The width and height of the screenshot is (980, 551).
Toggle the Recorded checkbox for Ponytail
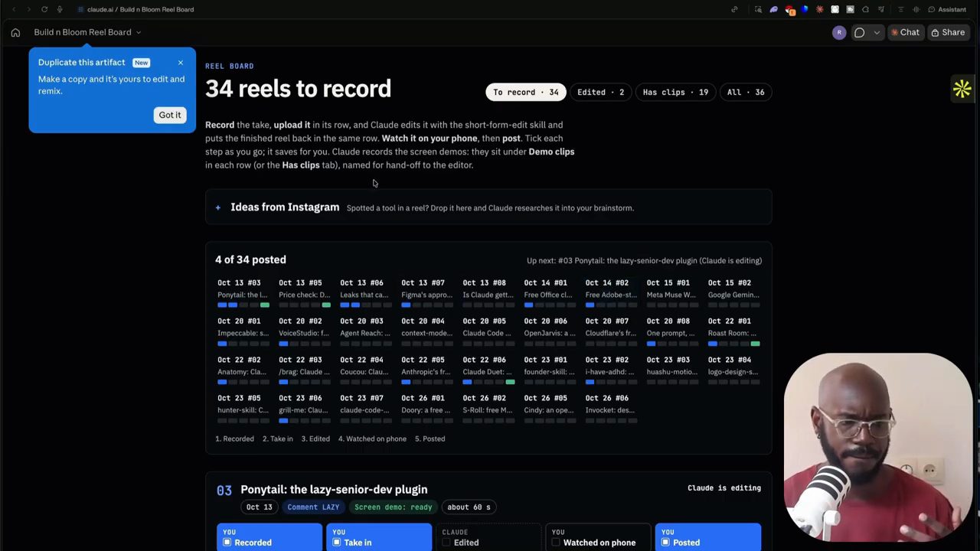tap(227, 543)
